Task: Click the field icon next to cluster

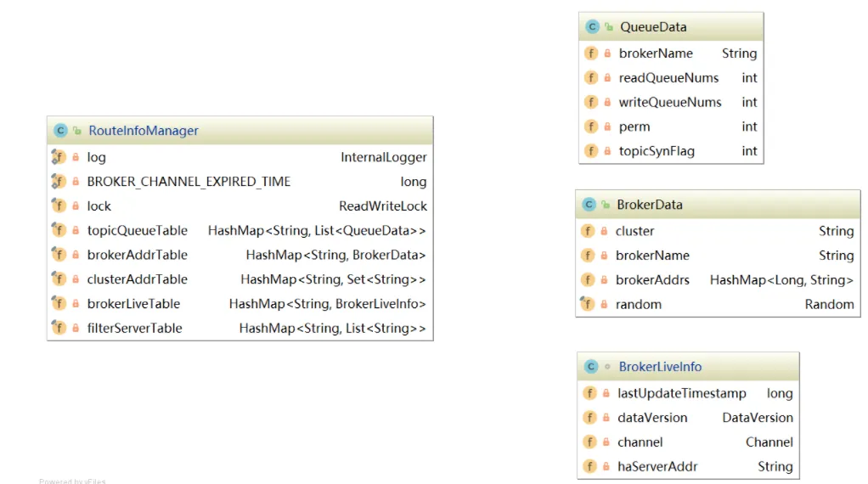Action: click(588, 231)
